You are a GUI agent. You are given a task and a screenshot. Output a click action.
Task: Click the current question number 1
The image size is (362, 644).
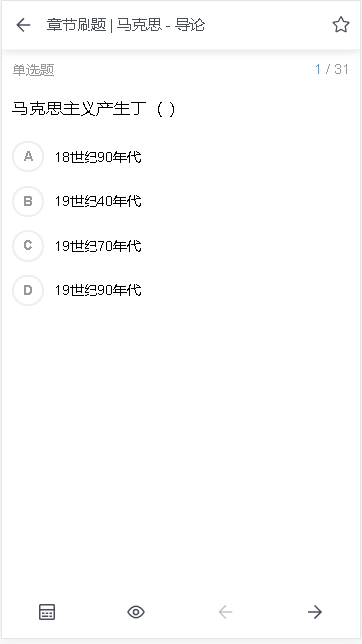(318, 69)
